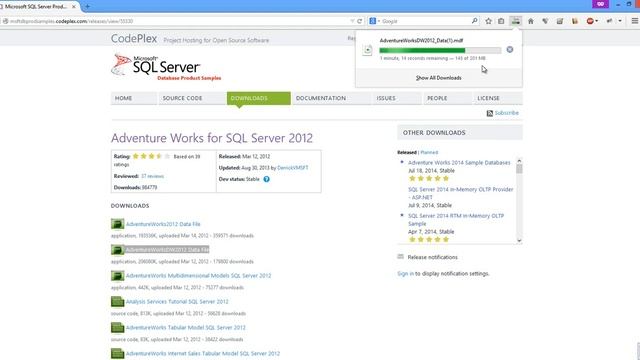Click in the Google search field
The height and width of the screenshot is (360, 640).
425,21
